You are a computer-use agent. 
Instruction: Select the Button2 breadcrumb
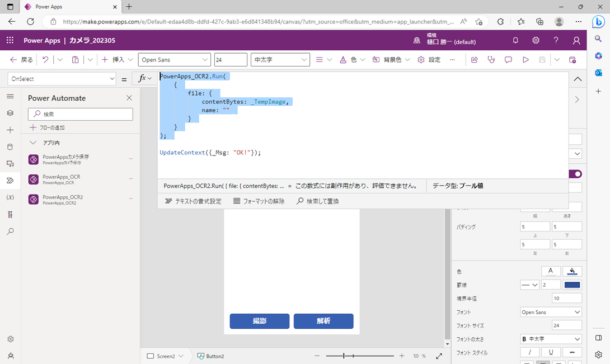click(210, 356)
